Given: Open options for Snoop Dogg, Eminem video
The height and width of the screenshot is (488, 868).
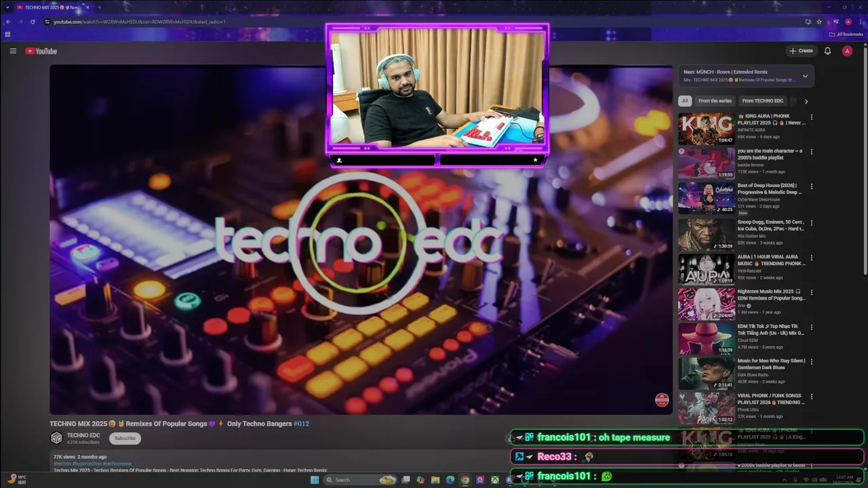Looking at the screenshot, I should pos(811,222).
